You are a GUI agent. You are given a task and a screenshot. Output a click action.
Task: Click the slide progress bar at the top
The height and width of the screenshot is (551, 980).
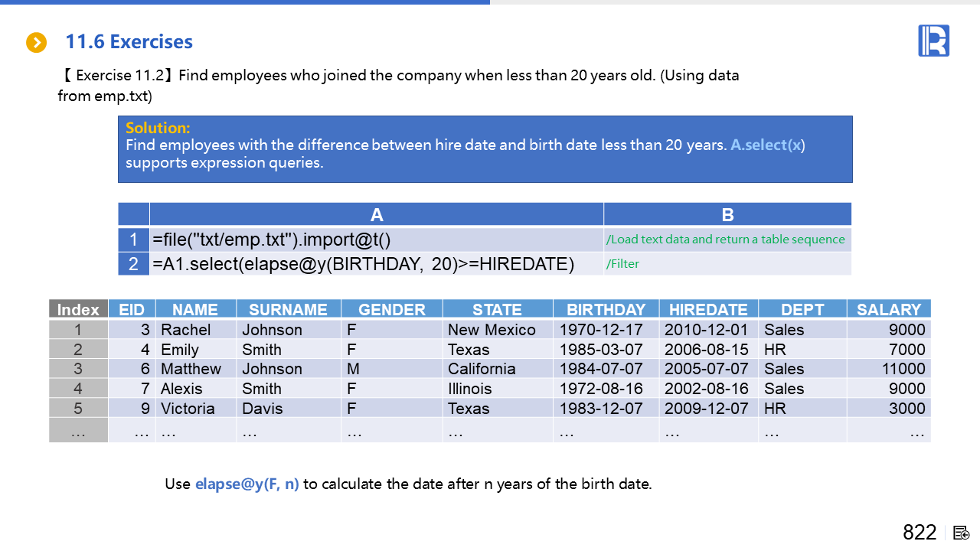coord(245,2)
